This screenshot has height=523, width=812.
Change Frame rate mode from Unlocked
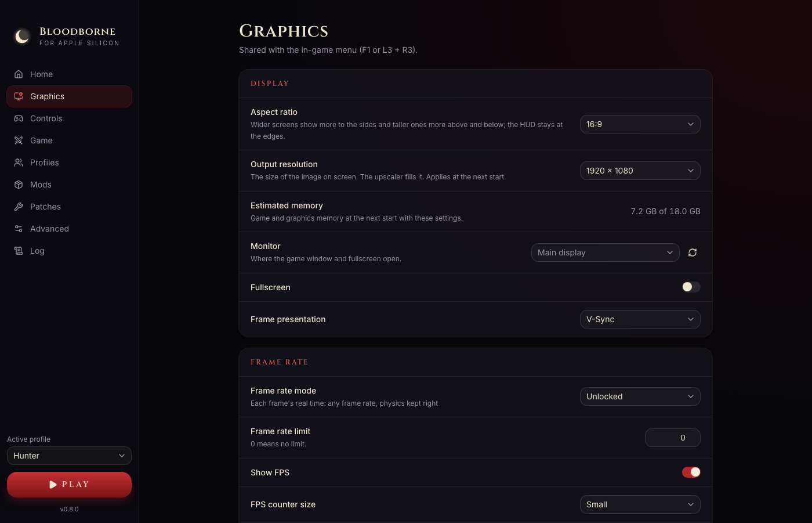(x=640, y=396)
